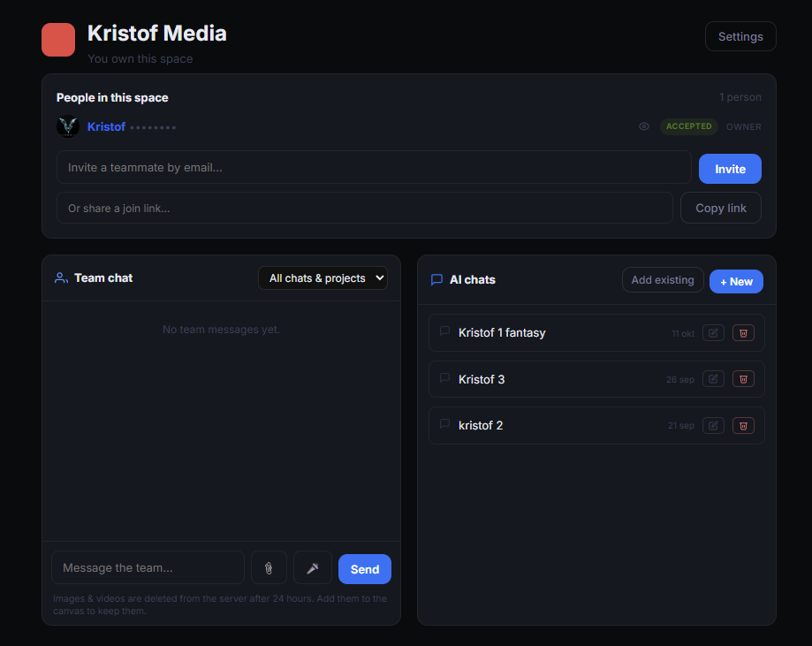Click the OWNER role label
Viewport: 812px width, 646px height.
coord(743,127)
